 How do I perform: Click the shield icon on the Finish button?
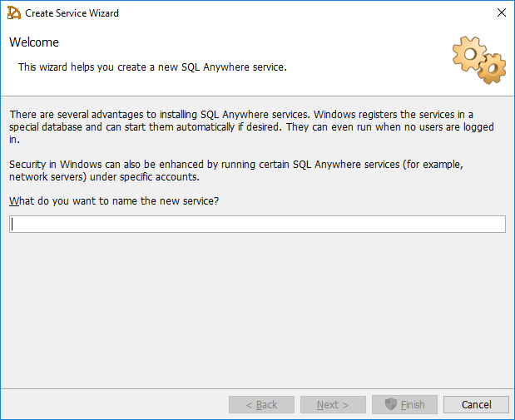coord(390,405)
